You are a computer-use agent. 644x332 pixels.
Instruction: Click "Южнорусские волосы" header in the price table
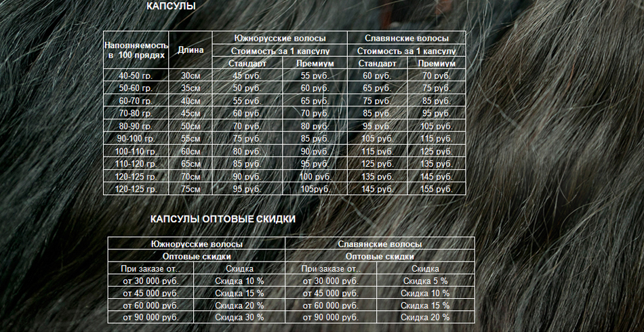coord(279,39)
